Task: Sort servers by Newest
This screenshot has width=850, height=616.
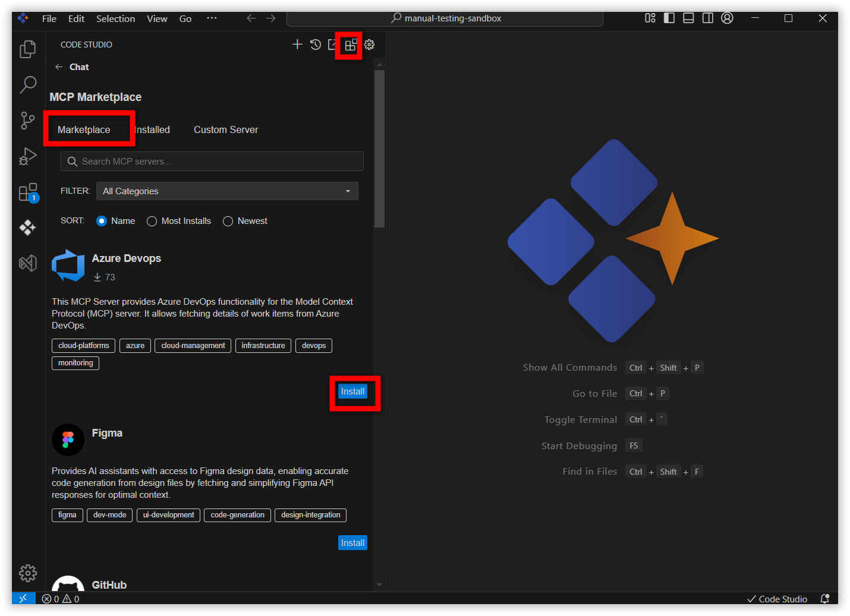Action: click(228, 221)
